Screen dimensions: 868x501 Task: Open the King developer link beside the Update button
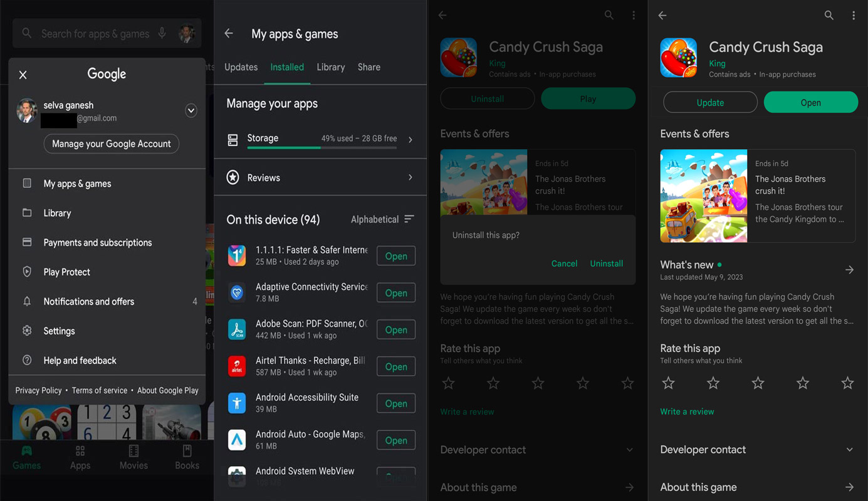717,63
